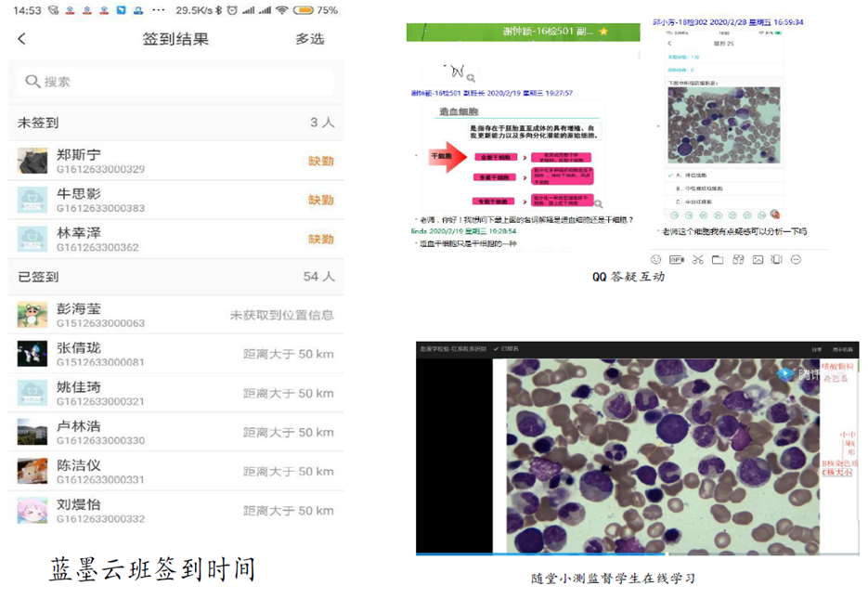The height and width of the screenshot is (599, 868).
Task: Click the progress bar under the lecture video
Action: [x=613, y=554]
